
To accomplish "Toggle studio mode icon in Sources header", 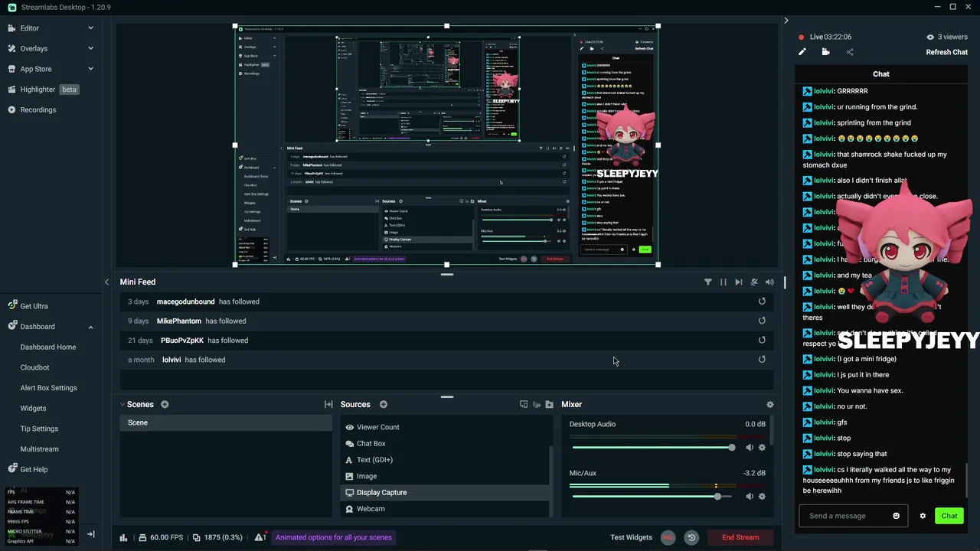I will pyautogui.click(x=524, y=405).
